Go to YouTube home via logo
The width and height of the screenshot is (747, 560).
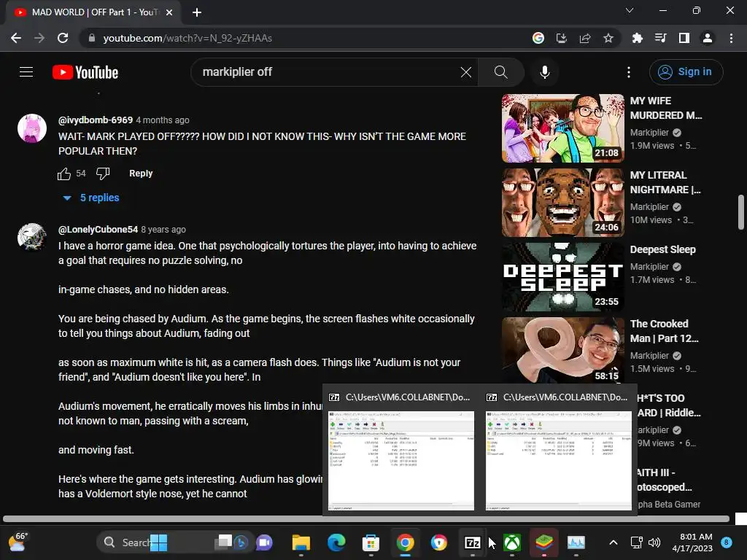point(85,72)
